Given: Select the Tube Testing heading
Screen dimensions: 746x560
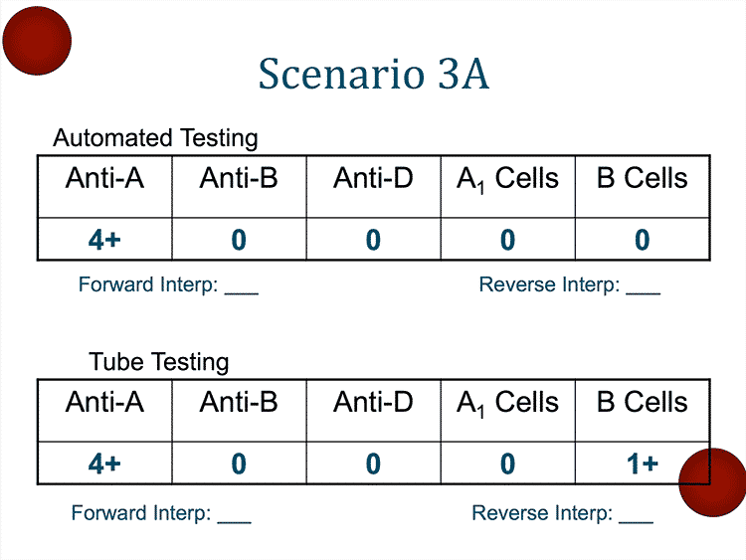Looking at the screenshot, I should click(x=159, y=362).
